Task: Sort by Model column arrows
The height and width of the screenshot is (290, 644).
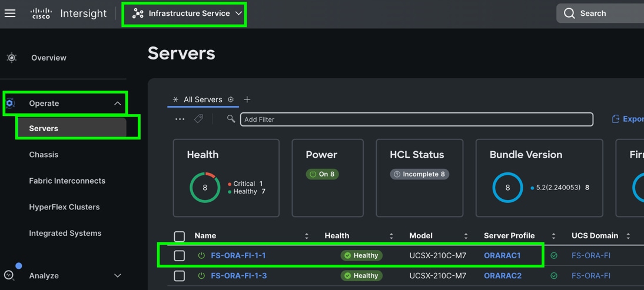Action: tap(466, 236)
